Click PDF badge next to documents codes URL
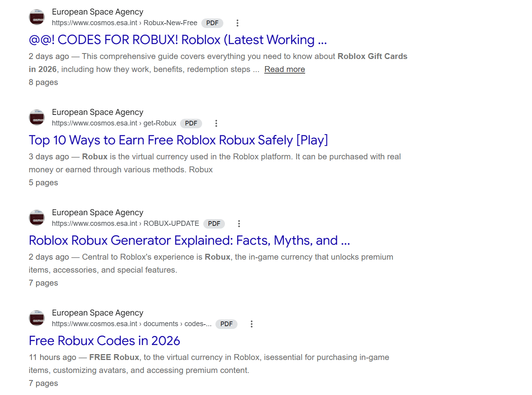This screenshot has height=395, width=532. (226, 324)
